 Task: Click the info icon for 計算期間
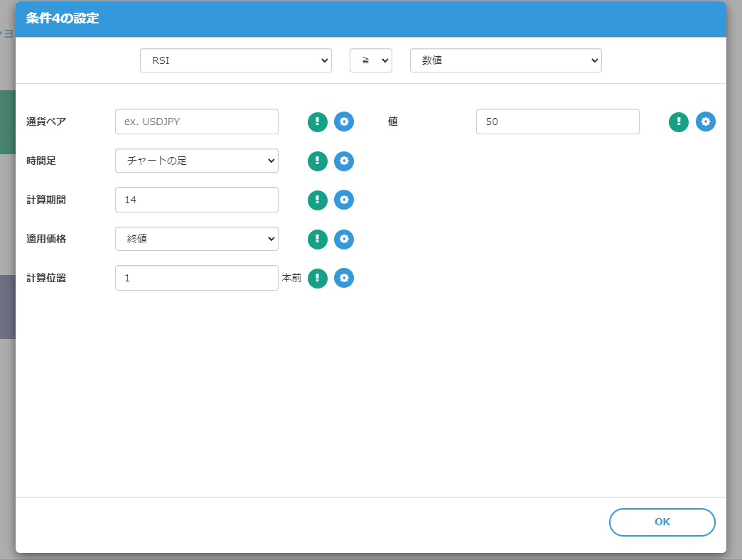pyautogui.click(x=318, y=200)
